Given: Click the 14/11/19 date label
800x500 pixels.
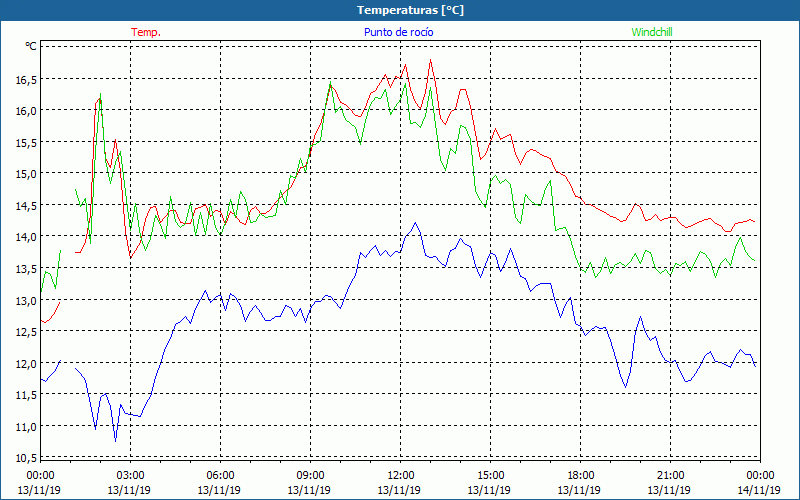Looking at the screenshot, I should click(759, 490).
